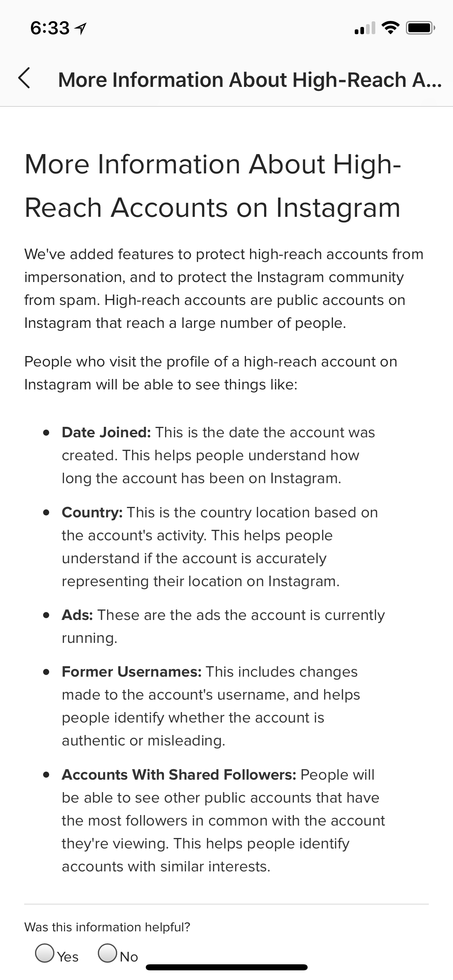The height and width of the screenshot is (980, 453).
Task: Tap the Former Usernames bullet heading
Action: (132, 672)
